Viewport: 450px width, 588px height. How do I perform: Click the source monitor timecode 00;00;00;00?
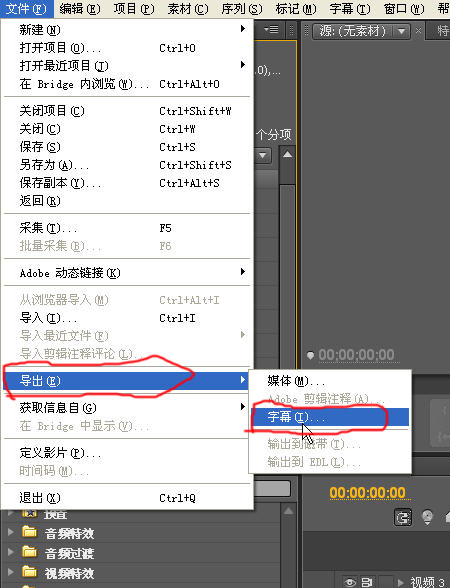click(356, 355)
